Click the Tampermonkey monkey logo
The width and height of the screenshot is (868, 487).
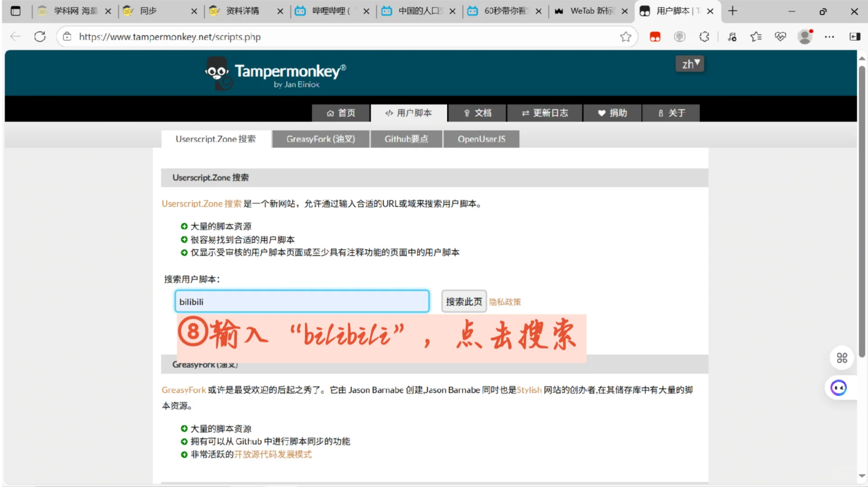219,72
